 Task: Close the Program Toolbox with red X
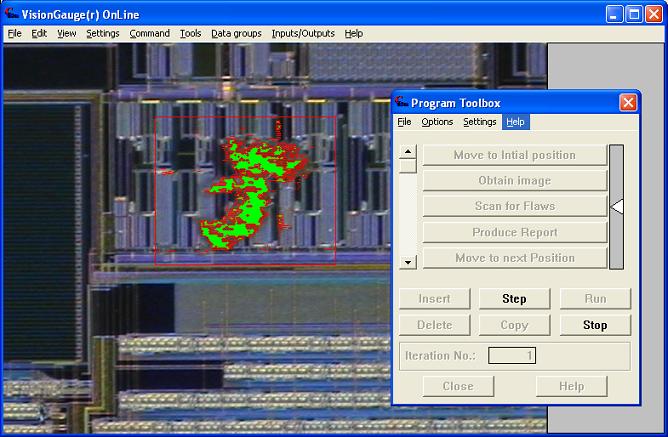[628, 103]
